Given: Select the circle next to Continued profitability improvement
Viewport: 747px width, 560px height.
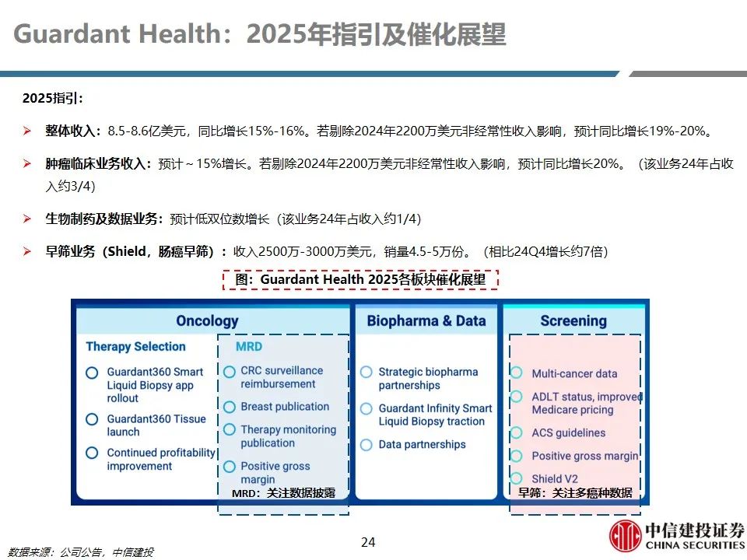Looking at the screenshot, I should click(x=92, y=453).
